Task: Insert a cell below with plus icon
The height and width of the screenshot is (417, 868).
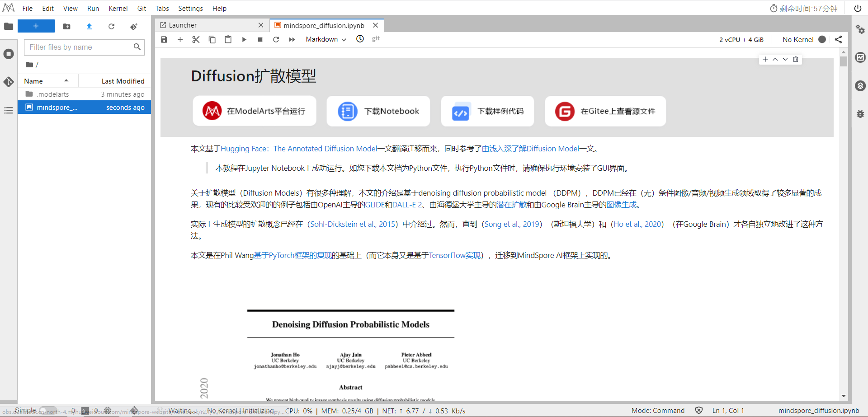Action: coord(180,39)
